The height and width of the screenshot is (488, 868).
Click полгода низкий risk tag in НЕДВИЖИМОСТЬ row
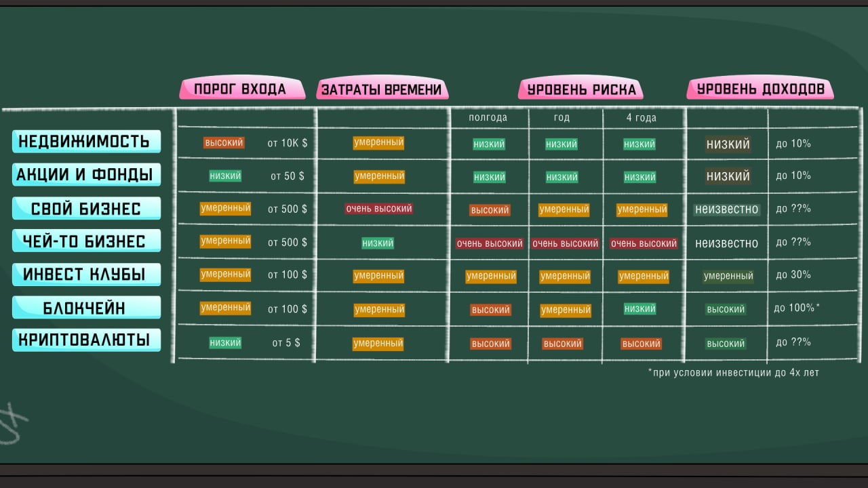[x=489, y=144]
